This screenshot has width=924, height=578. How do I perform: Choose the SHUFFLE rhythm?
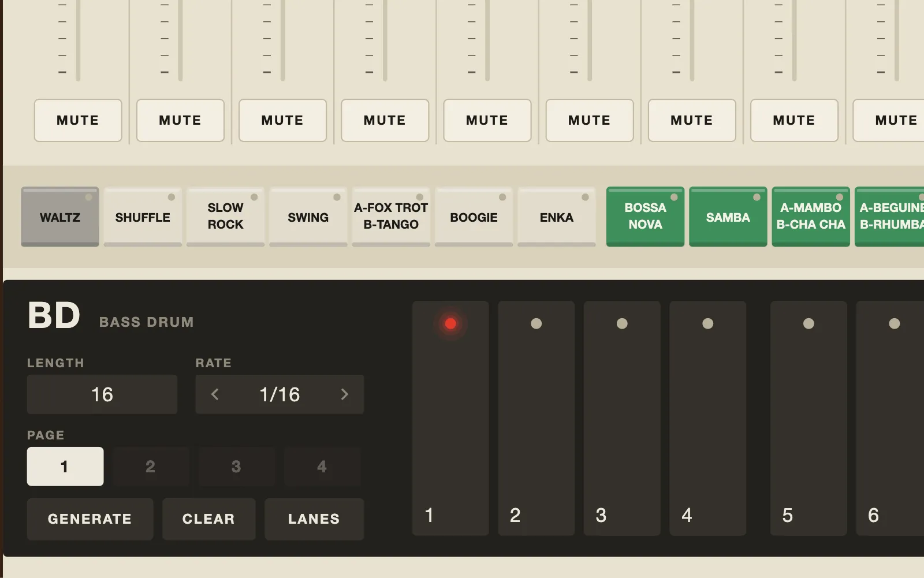(143, 217)
